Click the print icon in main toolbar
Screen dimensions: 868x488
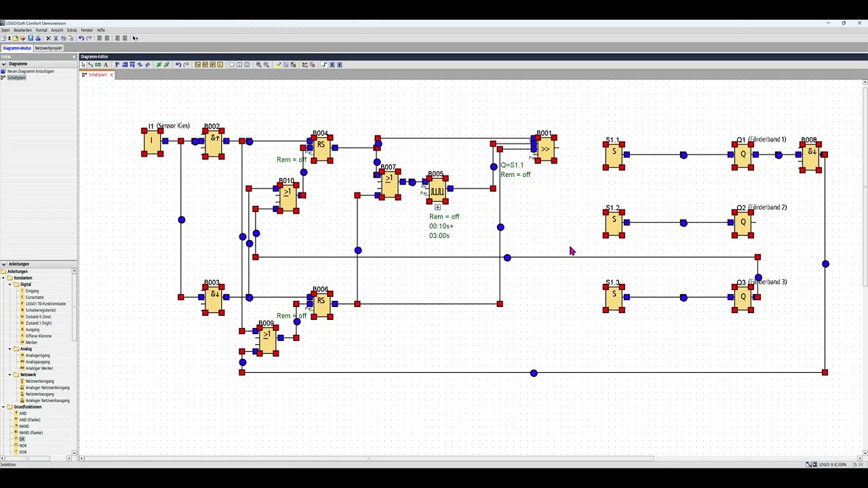[x=38, y=38]
